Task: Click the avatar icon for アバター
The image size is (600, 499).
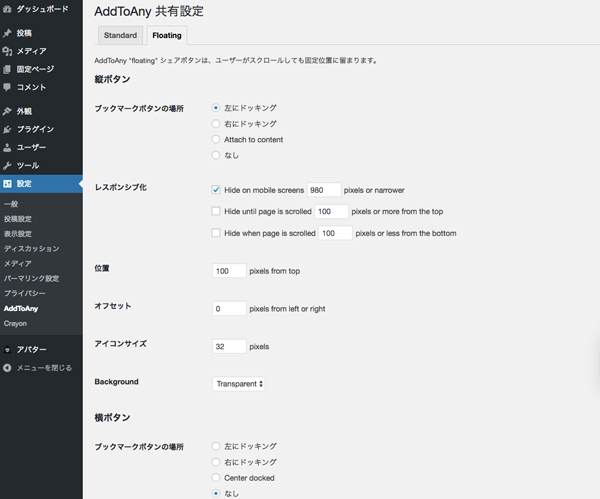Action: 7,349
